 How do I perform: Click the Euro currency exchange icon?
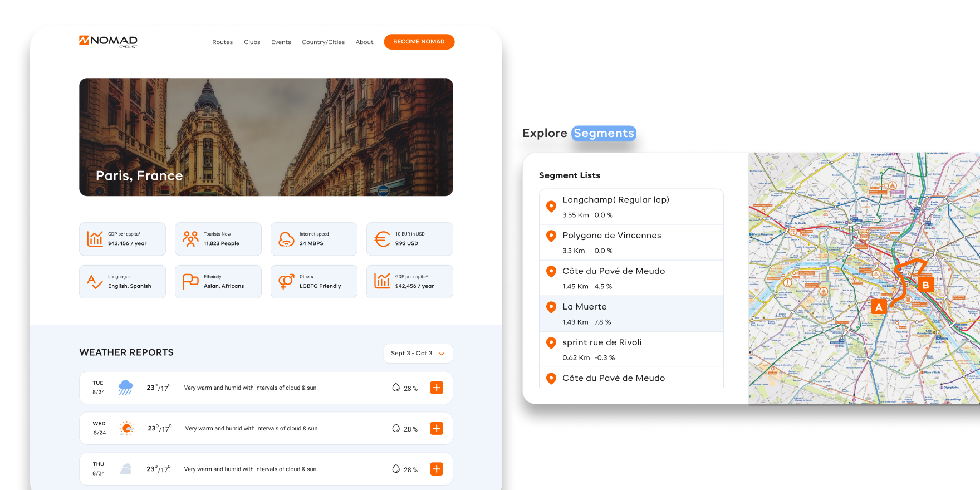[x=382, y=239]
